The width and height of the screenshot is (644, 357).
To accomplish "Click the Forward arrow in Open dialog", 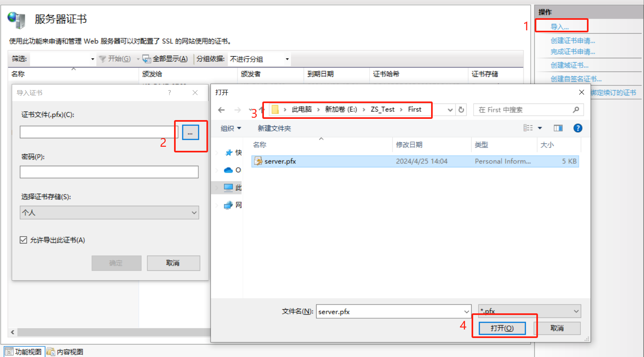I will point(238,110).
